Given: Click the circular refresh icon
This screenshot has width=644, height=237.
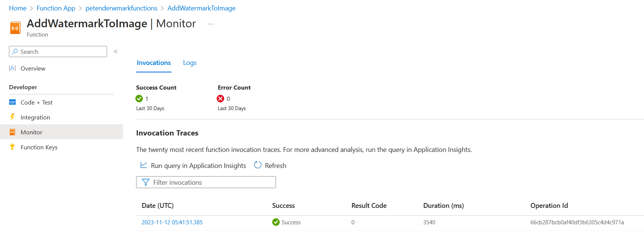Looking at the screenshot, I should [x=258, y=165].
